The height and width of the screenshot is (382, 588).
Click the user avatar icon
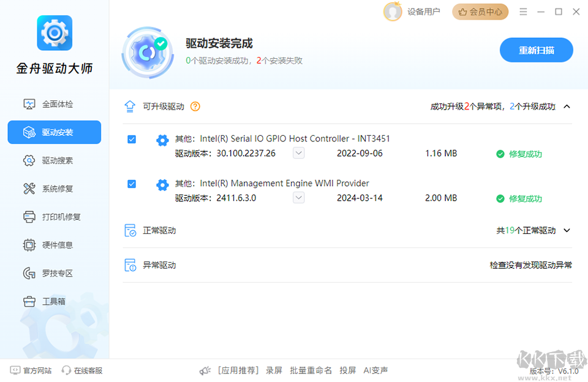[x=392, y=12]
